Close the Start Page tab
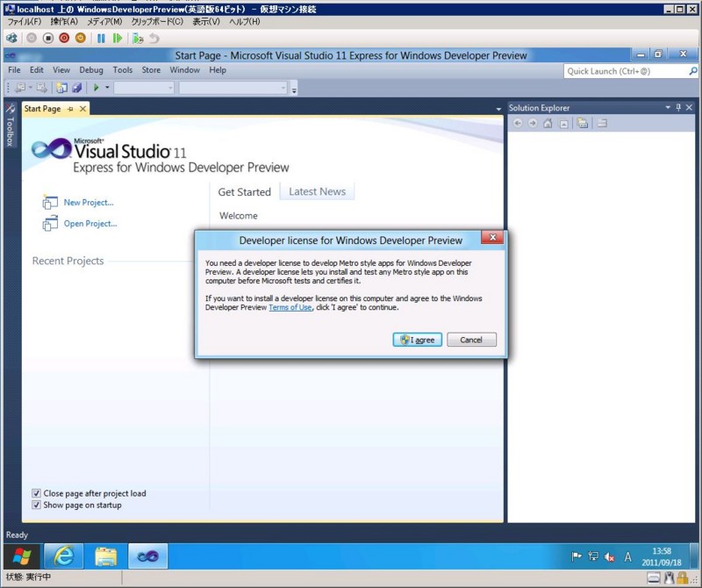 pyautogui.click(x=82, y=109)
